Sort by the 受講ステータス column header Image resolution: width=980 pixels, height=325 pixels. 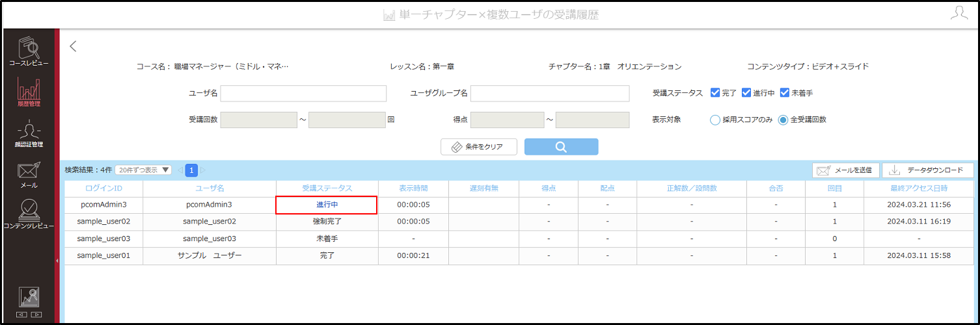point(327,188)
